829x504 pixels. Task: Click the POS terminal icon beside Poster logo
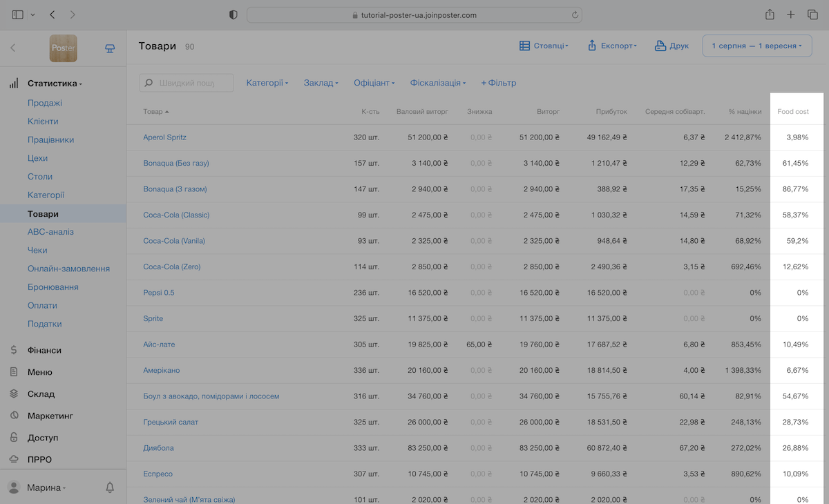click(110, 48)
